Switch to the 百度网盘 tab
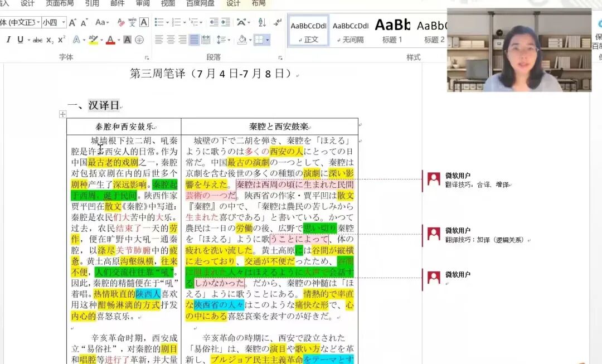This screenshot has width=602, height=364. [x=200, y=3]
